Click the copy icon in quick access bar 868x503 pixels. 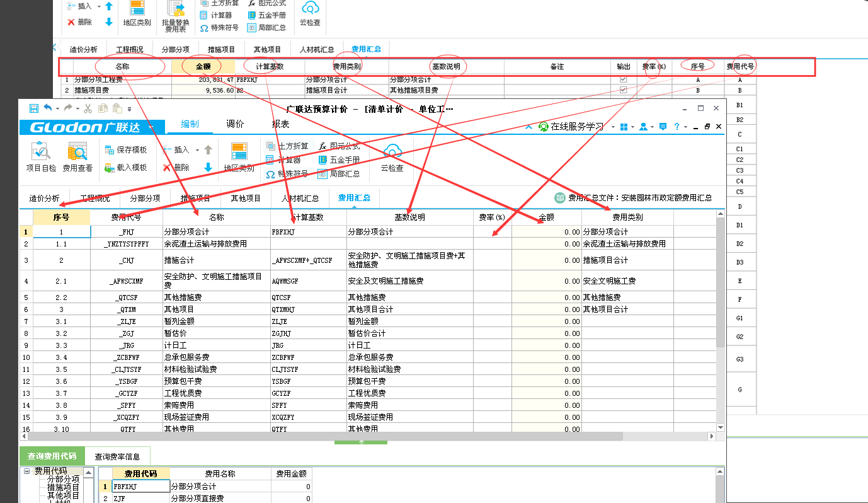point(101,108)
